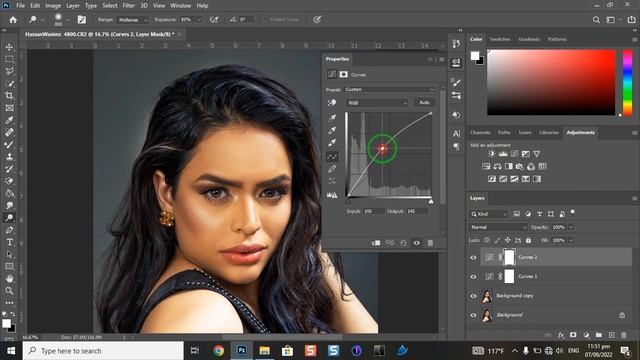Toggle lock position in Layers panel
Image resolution: width=640 pixels, height=360 pixels.
click(507, 240)
